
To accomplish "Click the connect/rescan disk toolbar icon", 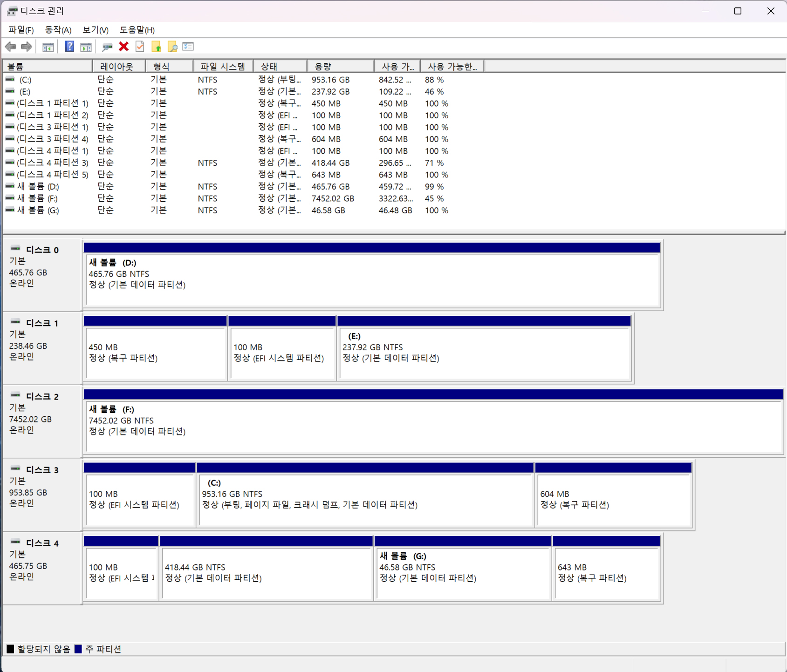I will tap(107, 47).
